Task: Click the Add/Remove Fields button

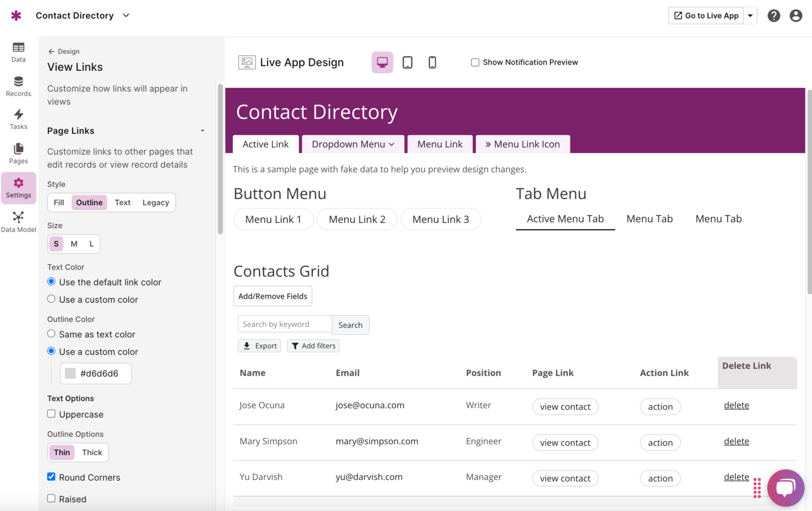Action: click(272, 296)
